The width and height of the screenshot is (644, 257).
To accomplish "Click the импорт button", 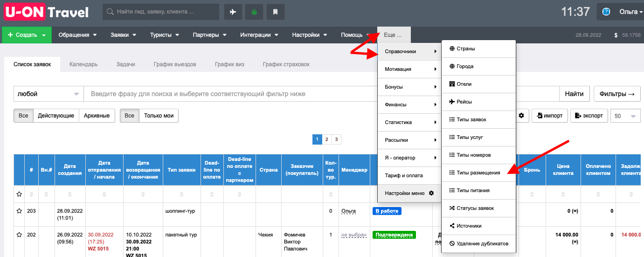I will tap(549, 116).
